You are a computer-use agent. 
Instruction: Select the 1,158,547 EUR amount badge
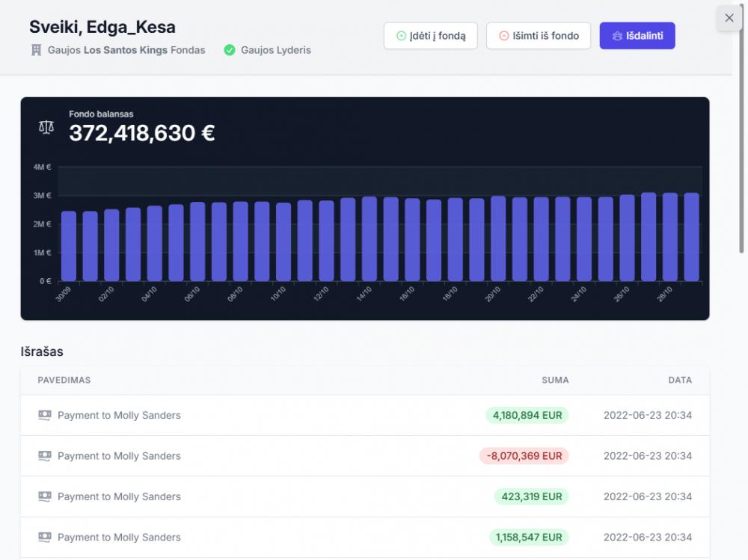point(529,537)
